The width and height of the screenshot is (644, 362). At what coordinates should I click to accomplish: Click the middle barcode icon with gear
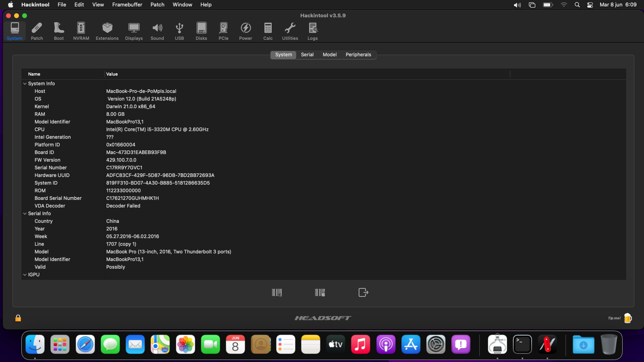[320, 292]
